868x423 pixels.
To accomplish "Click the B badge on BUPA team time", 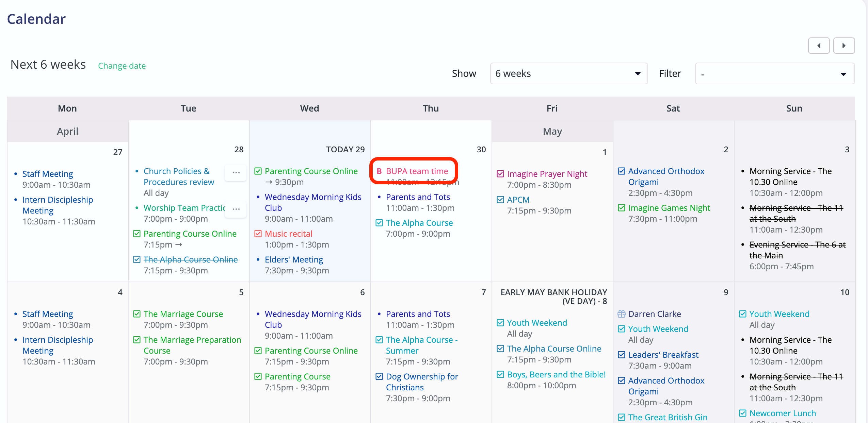I will (x=380, y=171).
